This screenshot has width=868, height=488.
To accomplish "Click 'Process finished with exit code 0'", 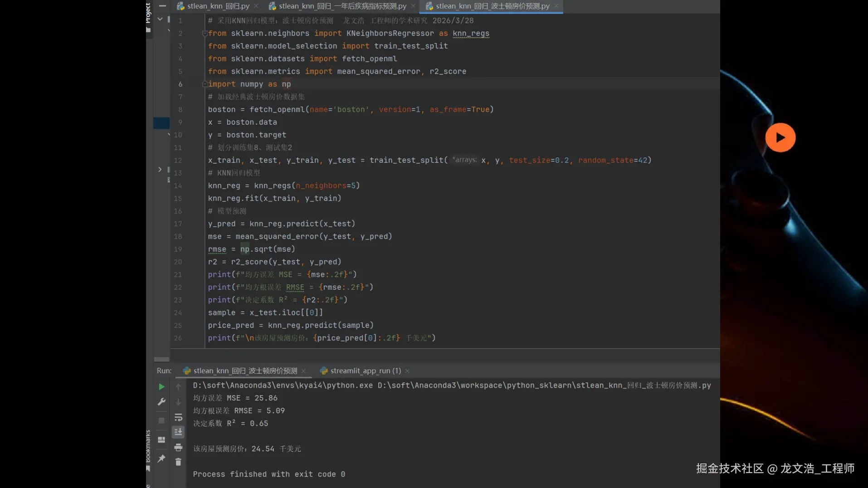I will [269, 474].
